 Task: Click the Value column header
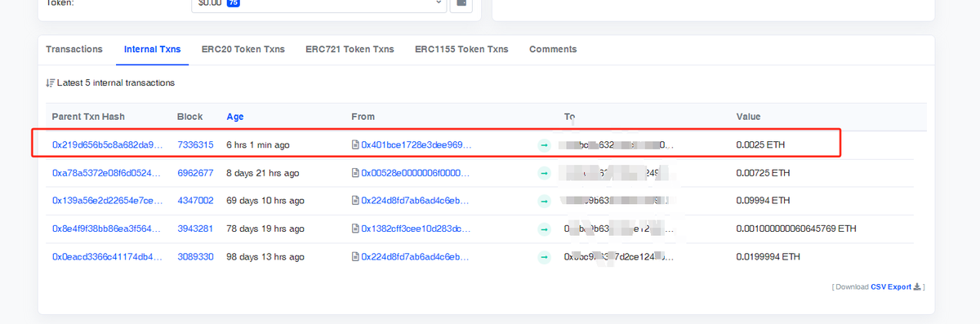tap(749, 117)
